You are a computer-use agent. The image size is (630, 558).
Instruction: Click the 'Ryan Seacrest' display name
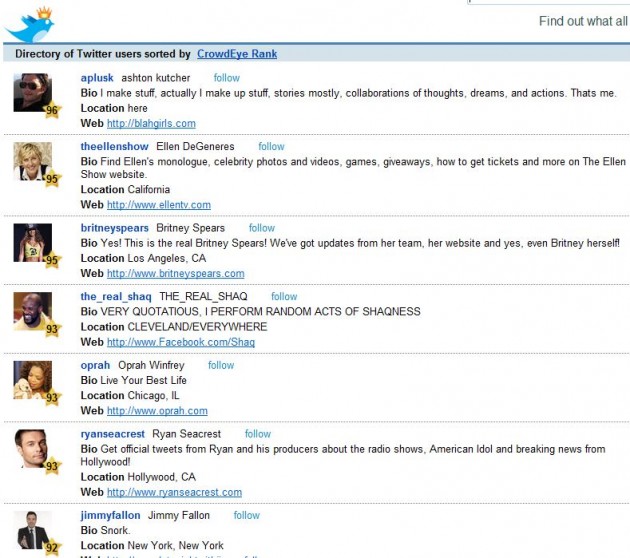point(186,434)
